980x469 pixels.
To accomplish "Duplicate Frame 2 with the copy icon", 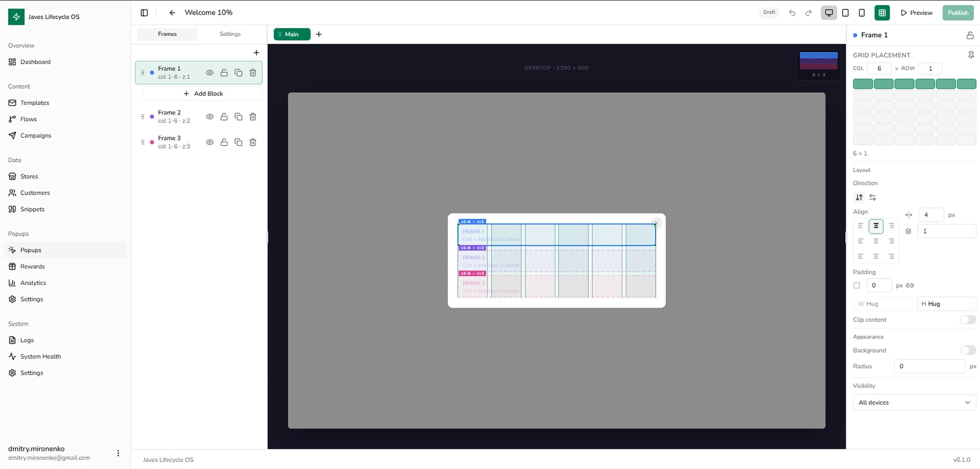I will coord(238,117).
